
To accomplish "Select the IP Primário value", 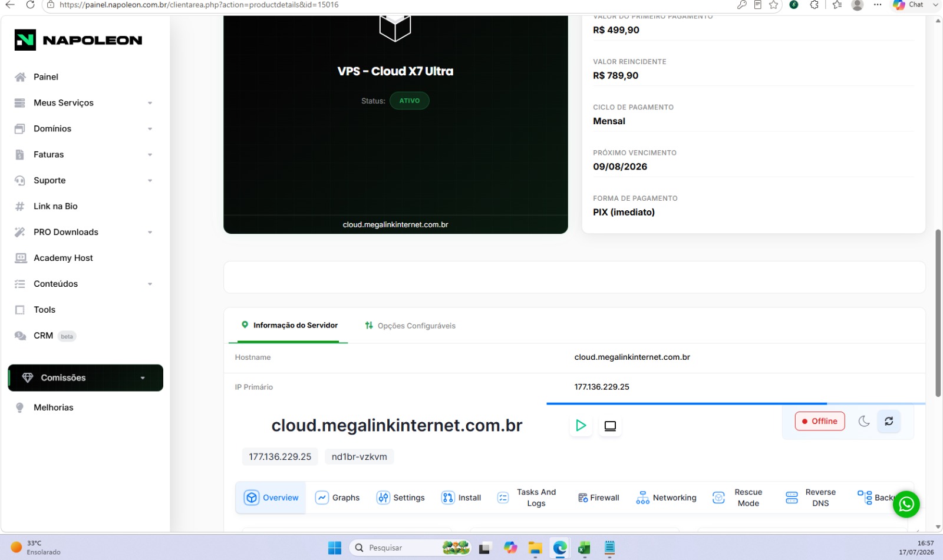I will [x=602, y=387].
